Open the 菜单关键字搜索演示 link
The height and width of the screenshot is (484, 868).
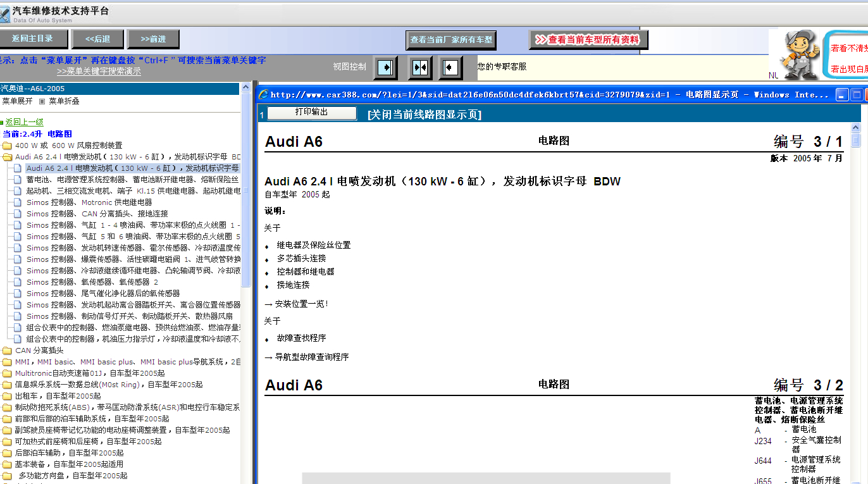point(99,71)
